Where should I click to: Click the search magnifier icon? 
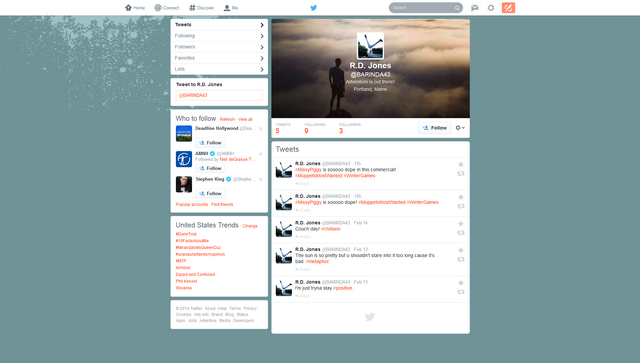pos(457,8)
